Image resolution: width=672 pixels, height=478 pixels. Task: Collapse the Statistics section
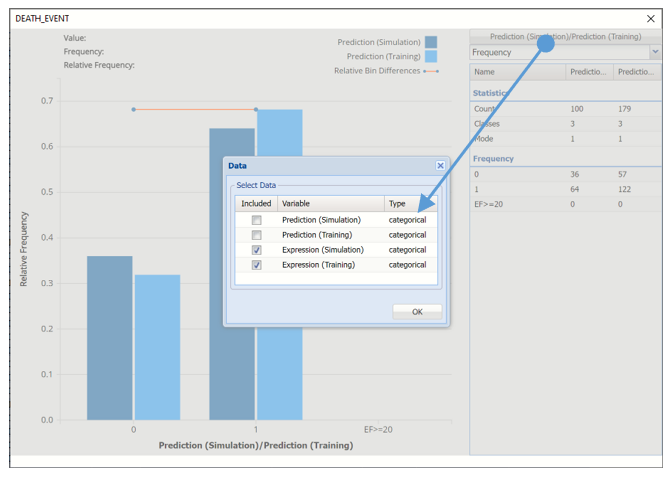click(x=490, y=93)
